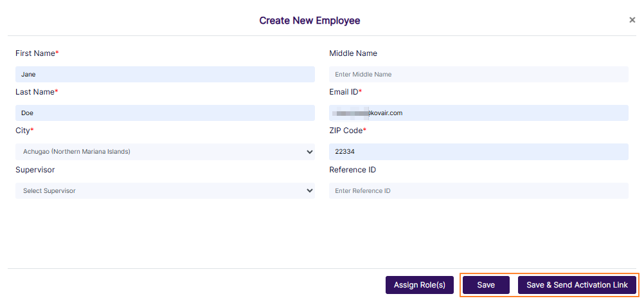Click the ZIP Code field with 22334

(478, 152)
